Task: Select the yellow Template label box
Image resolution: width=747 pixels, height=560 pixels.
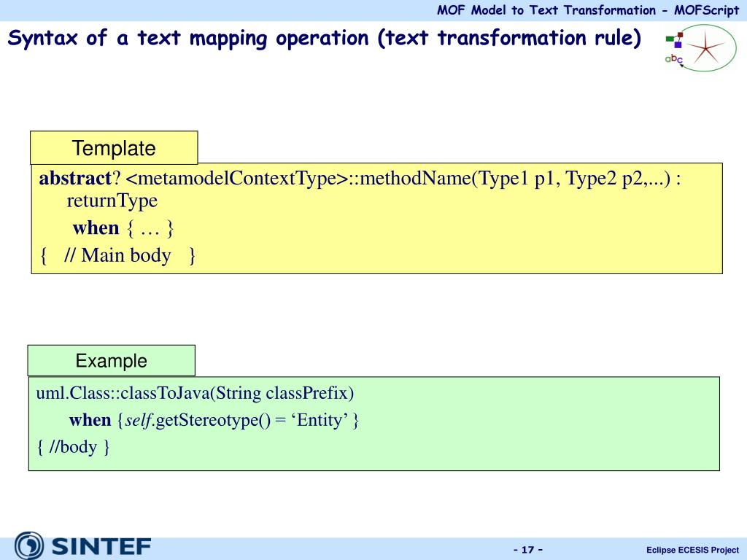Action: (x=114, y=148)
